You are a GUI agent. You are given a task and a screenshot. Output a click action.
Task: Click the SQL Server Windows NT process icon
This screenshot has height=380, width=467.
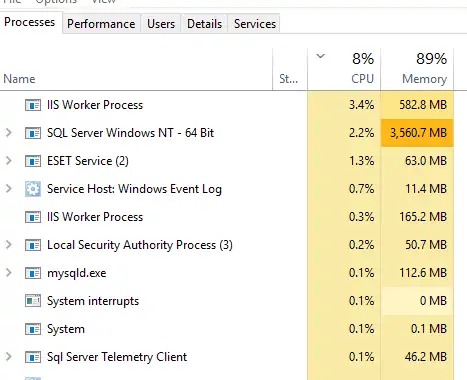33,133
